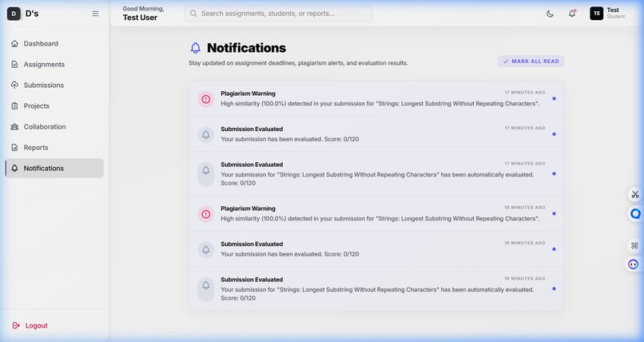The image size is (644, 342).
Task: Click scissors screenshot floating icon
Action: pyautogui.click(x=635, y=194)
